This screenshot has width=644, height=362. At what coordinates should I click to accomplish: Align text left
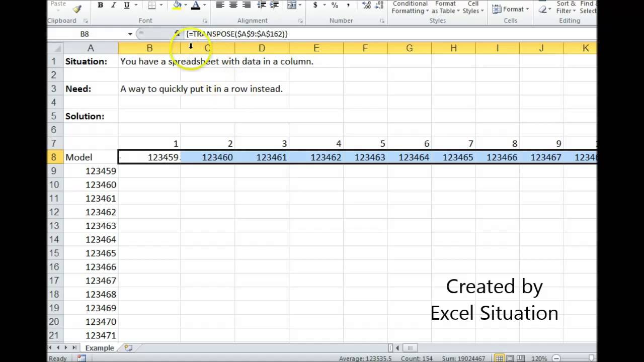(x=220, y=5)
